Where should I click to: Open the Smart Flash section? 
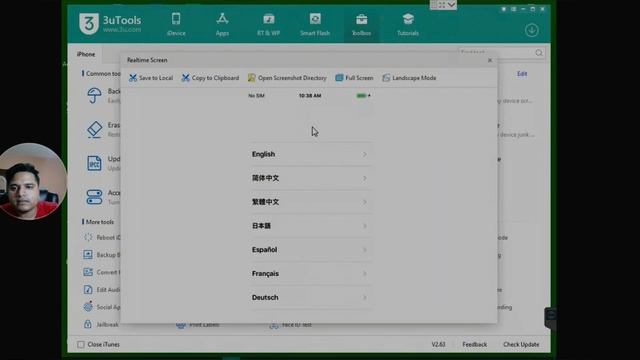(315, 24)
